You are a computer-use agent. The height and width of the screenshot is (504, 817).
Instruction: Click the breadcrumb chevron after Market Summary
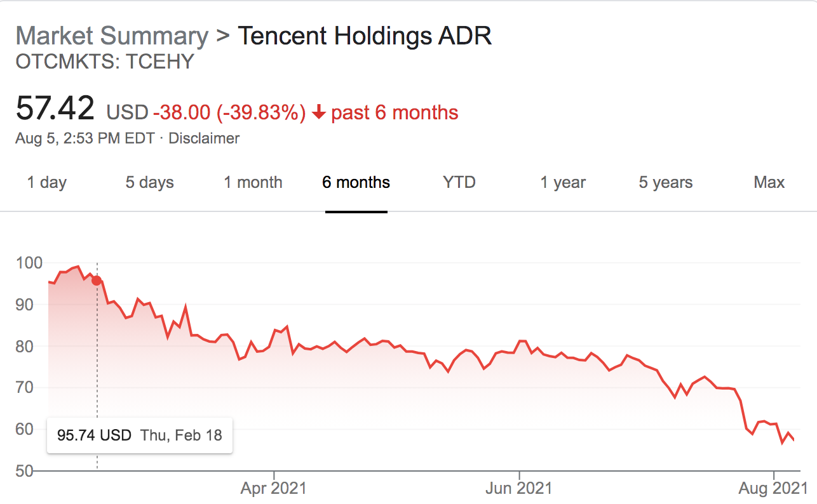(222, 36)
